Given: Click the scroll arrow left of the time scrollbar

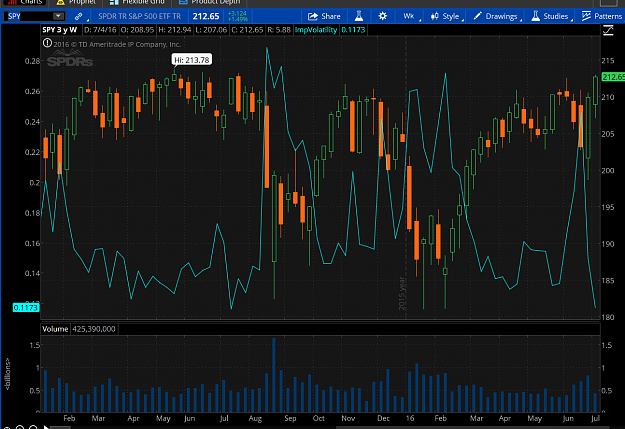Looking at the screenshot, I should [x=47, y=427].
